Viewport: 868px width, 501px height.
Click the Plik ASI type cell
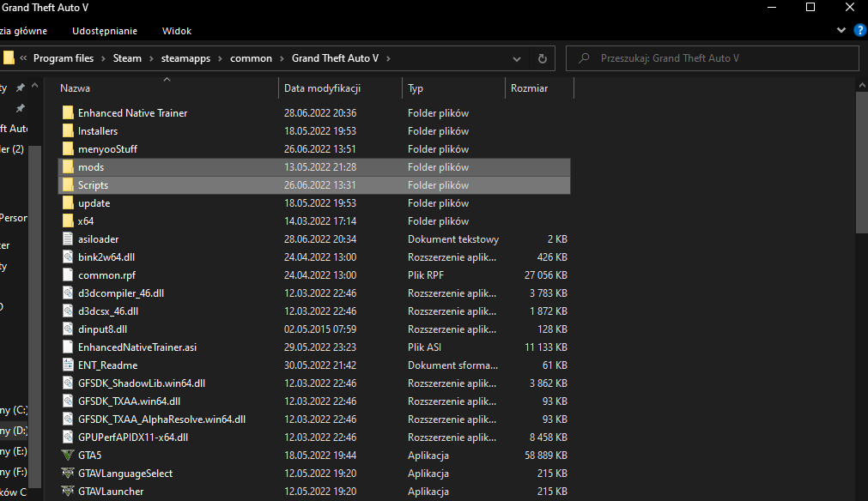coord(425,347)
